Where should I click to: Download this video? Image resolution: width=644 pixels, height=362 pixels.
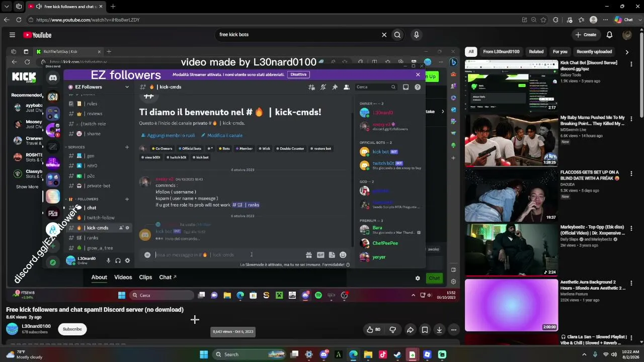point(439,330)
